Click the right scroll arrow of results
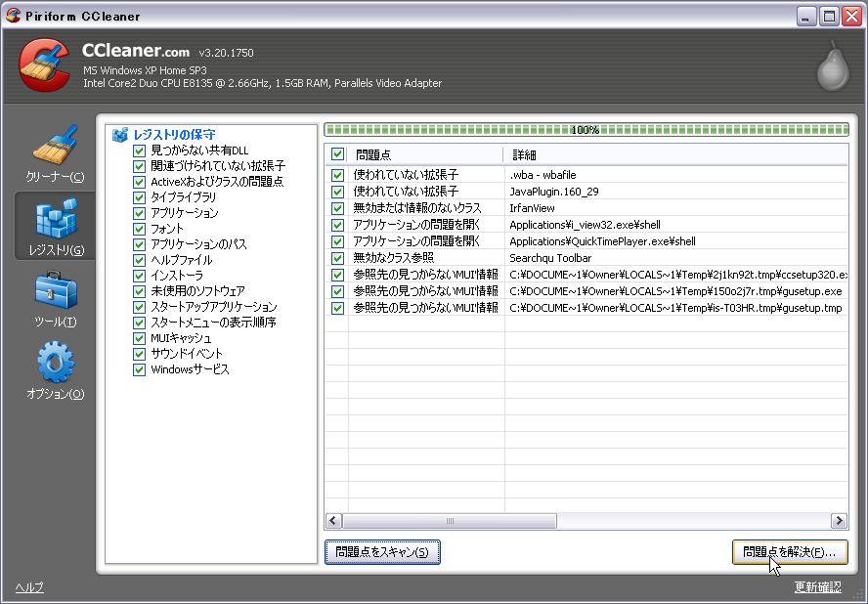 (839, 520)
